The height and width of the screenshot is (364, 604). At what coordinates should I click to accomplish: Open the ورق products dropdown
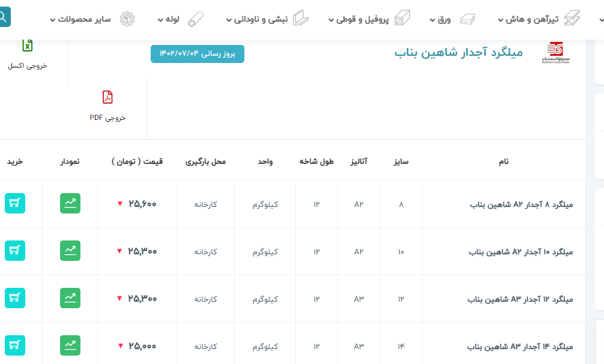(x=451, y=19)
